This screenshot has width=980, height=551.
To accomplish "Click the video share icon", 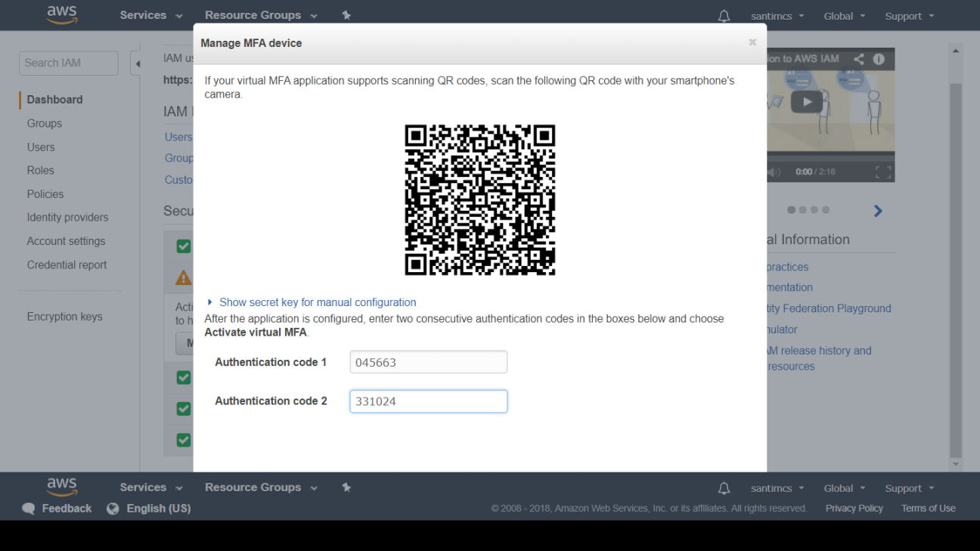I will click(x=858, y=59).
